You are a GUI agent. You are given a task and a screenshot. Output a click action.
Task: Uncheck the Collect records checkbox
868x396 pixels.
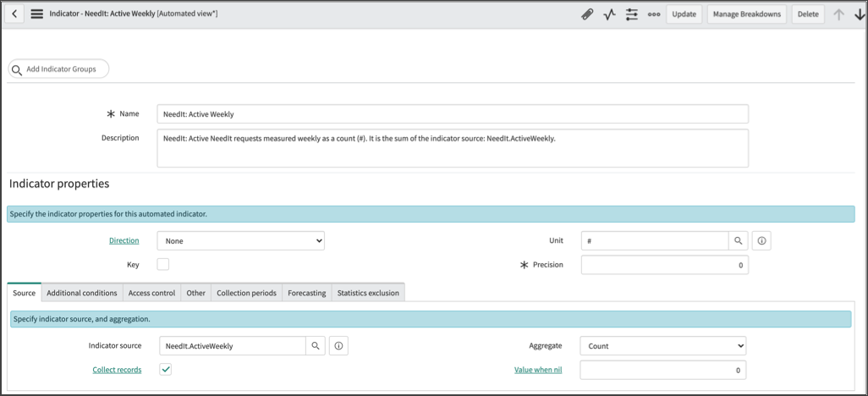(166, 370)
